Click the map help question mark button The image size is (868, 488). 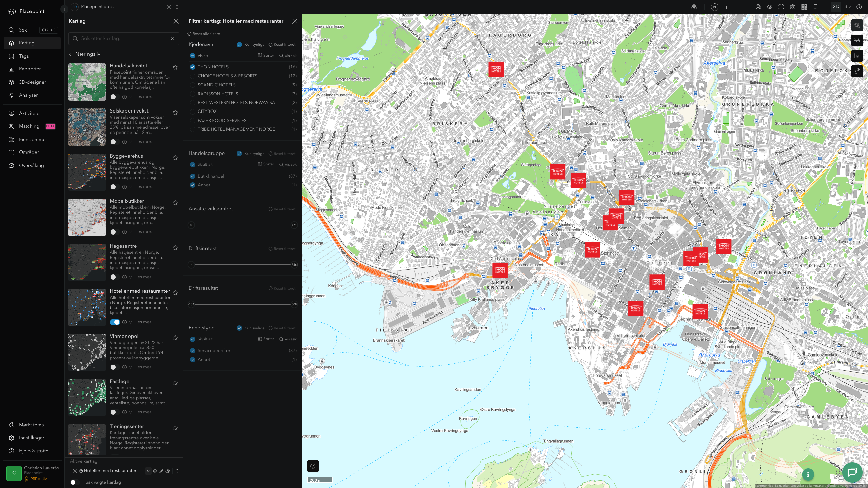point(313,466)
